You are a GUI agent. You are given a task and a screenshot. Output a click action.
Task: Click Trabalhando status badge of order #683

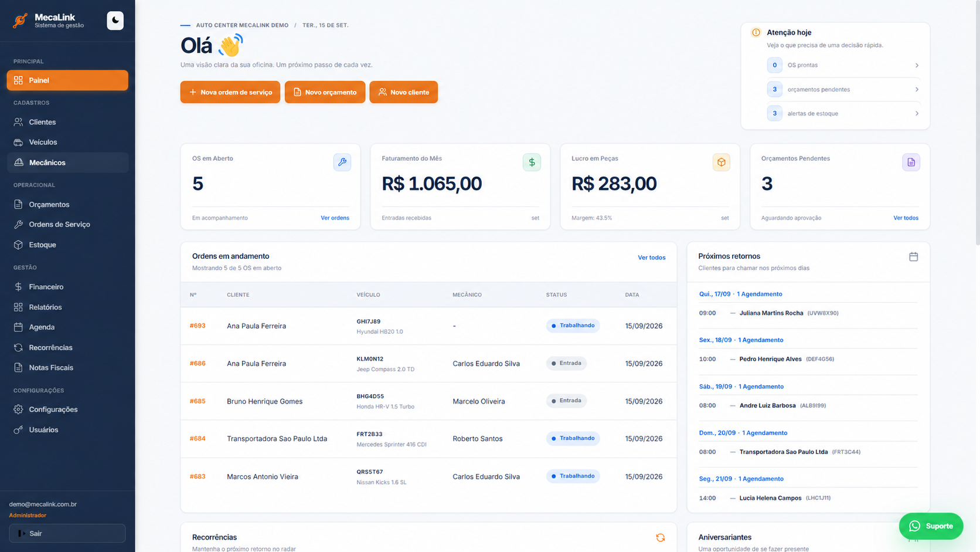tap(573, 476)
